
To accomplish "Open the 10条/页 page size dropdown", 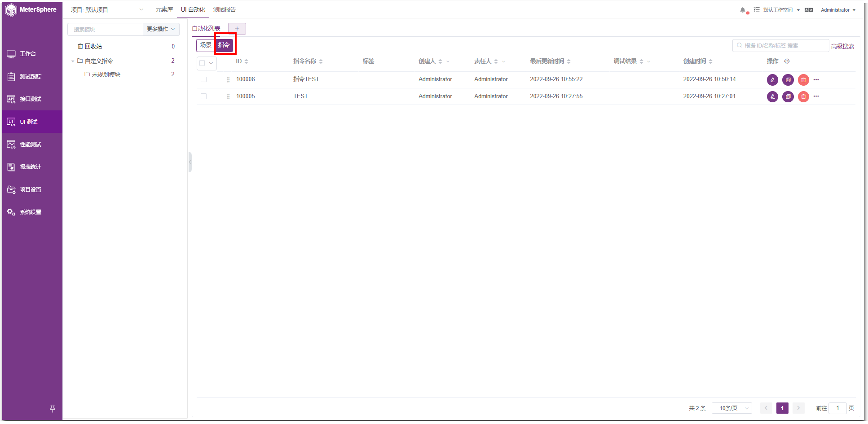I will click(x=732, y=408).
